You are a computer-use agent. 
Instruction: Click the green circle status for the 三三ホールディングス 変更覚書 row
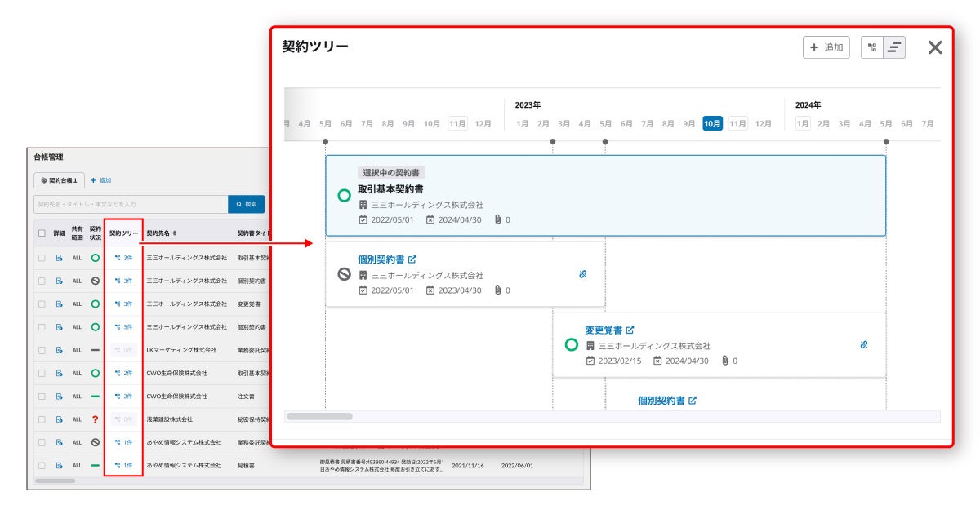96,304
